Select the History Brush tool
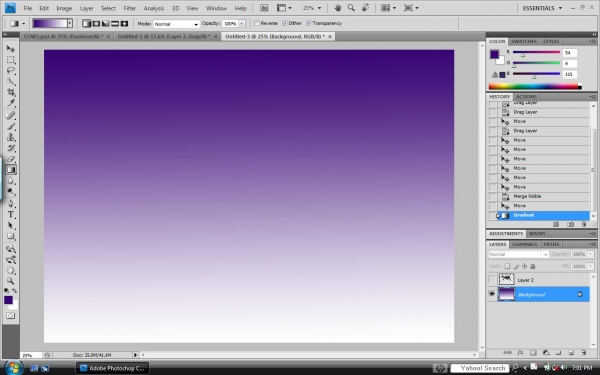 pyautogui.click(x=11, y=148)
